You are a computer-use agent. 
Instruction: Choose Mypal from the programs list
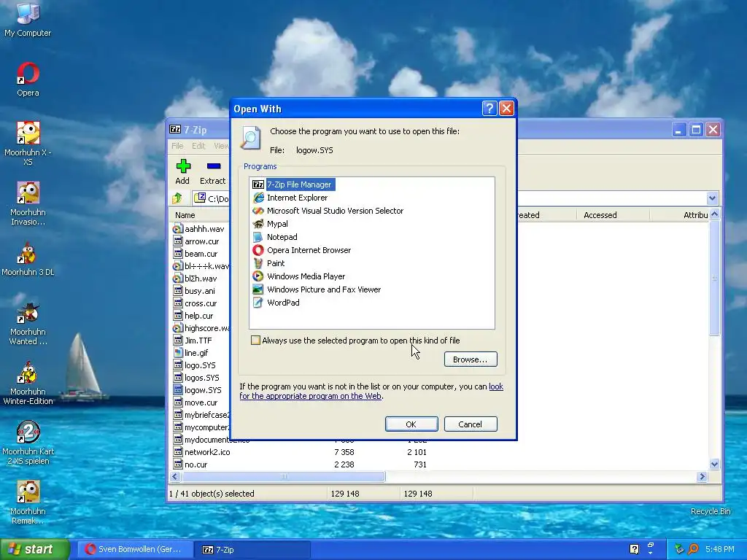(x=270, y=224)
